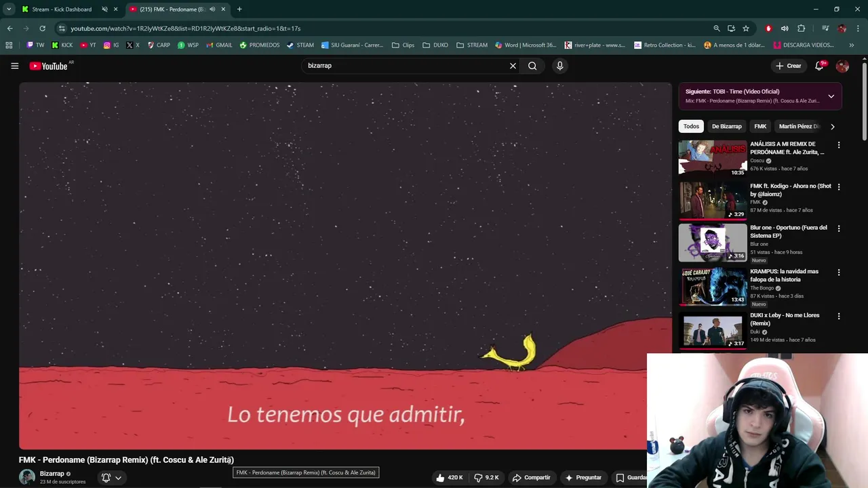Screen dimensions: 868x488
Task: Reload the page with refresh icon
Action: pyautogui.click(x=42, y=28)
